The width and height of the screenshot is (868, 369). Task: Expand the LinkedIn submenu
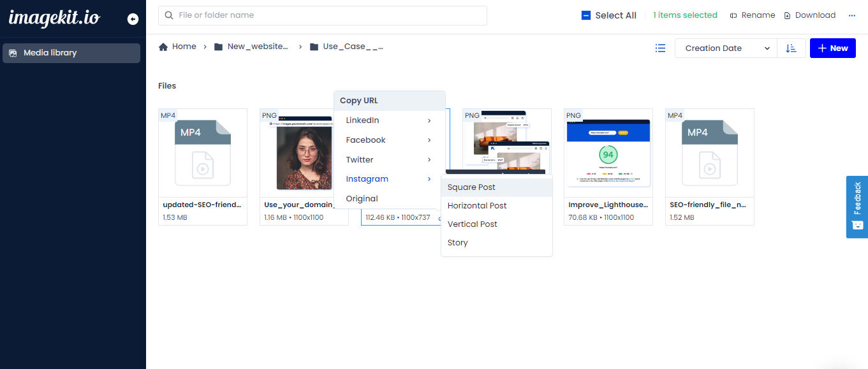(390, 120)
